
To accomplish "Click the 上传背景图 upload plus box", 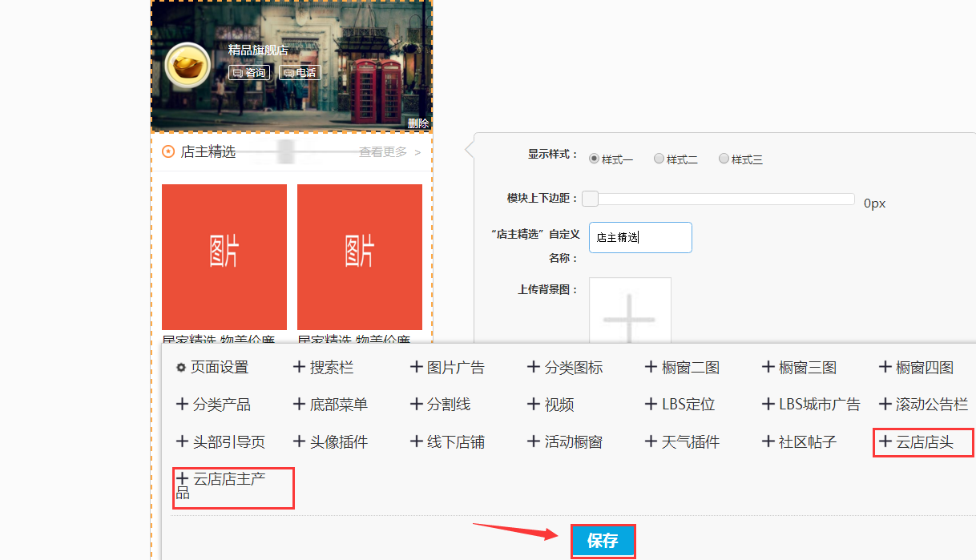I will point(630,314).
